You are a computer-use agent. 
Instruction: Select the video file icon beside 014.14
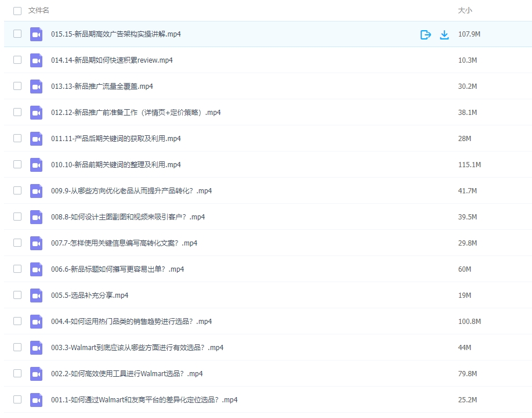click(36, 60)
